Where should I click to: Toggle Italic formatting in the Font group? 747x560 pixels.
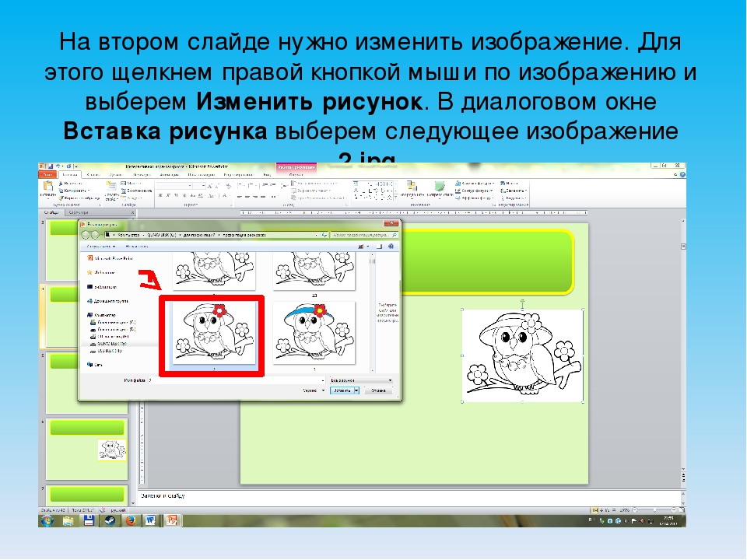[x=168, y=196]
